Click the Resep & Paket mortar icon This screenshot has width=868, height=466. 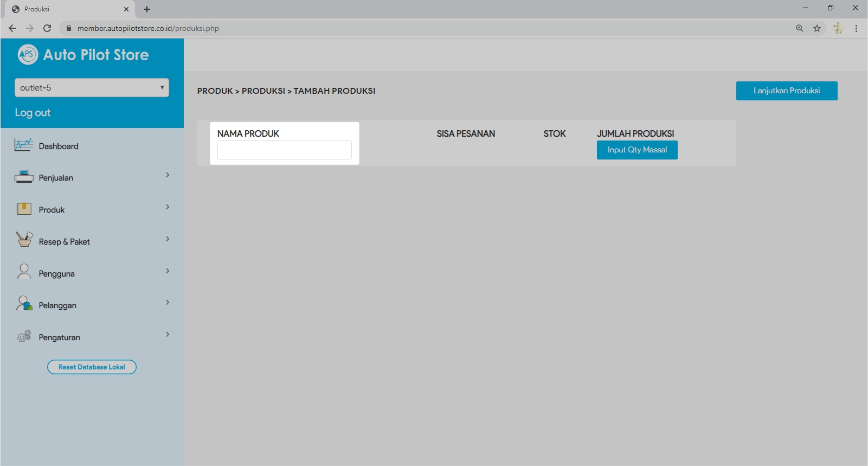[x=24, y=240]
